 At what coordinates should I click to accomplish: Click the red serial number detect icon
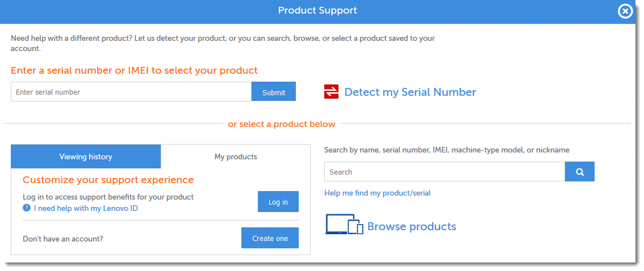click(331, 92)
